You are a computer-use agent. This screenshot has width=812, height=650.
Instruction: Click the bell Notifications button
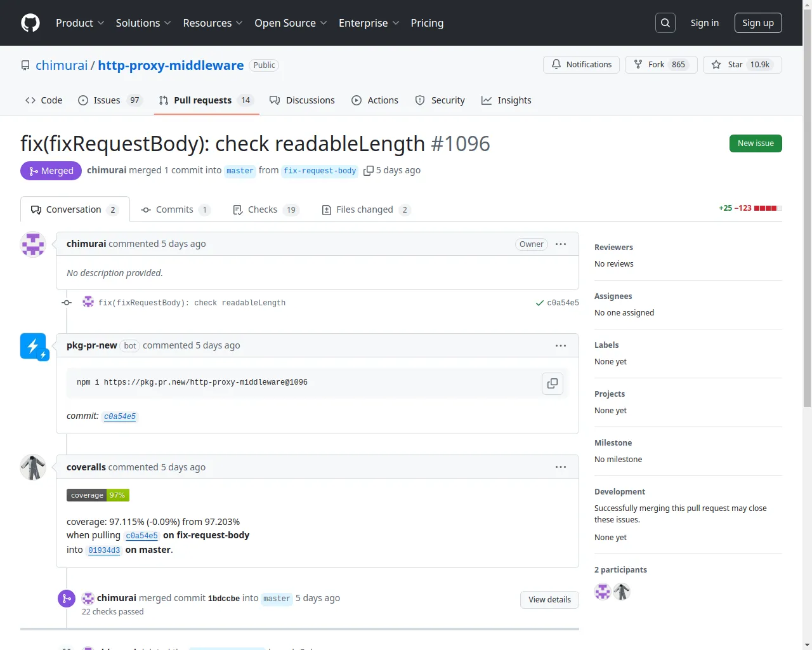(581, 65)
